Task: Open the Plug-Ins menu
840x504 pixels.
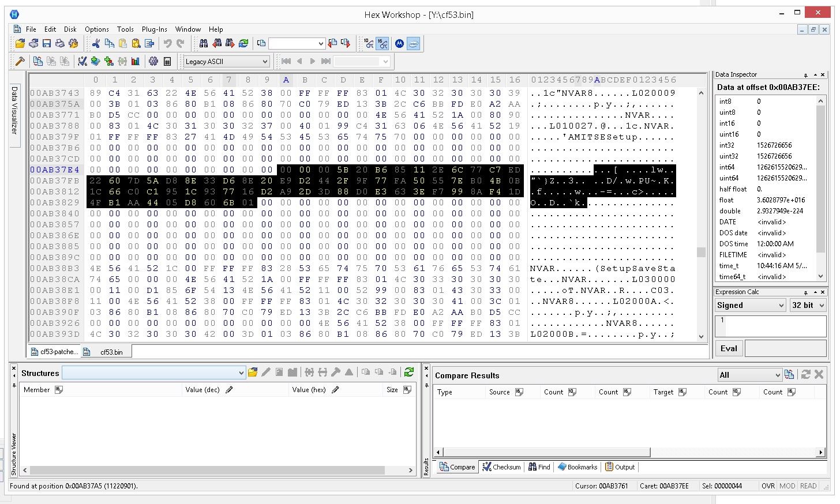Action: pos(155,29)
